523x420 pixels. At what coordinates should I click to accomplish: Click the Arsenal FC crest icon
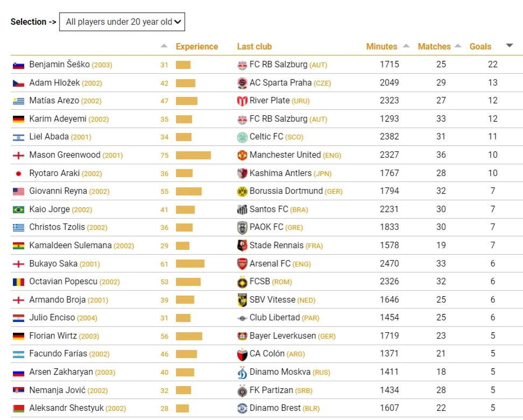pos(242,264)
